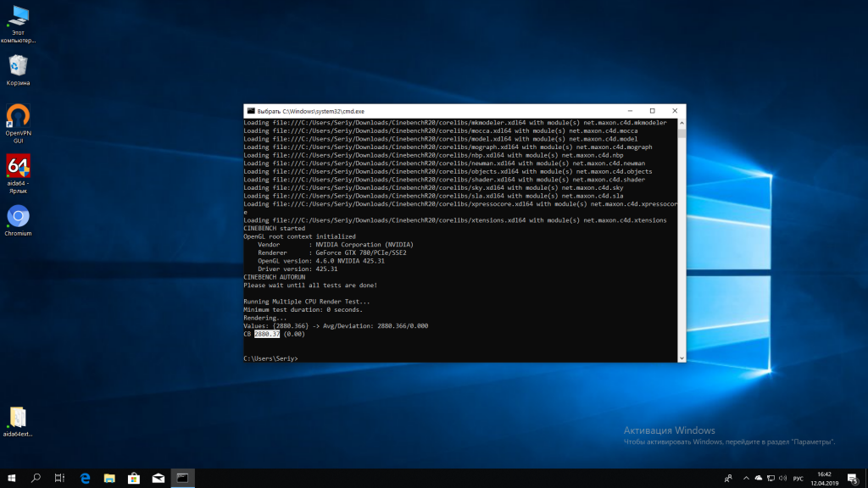Open Task View on the taskbar
Image resolution: width=868 pixels, height=488 pixels.
[x=59, y=479]
